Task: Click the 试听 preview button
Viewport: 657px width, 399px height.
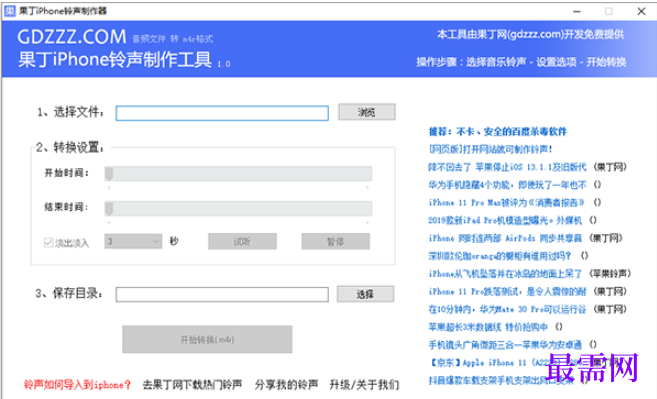Action: (x=242, y=241)
